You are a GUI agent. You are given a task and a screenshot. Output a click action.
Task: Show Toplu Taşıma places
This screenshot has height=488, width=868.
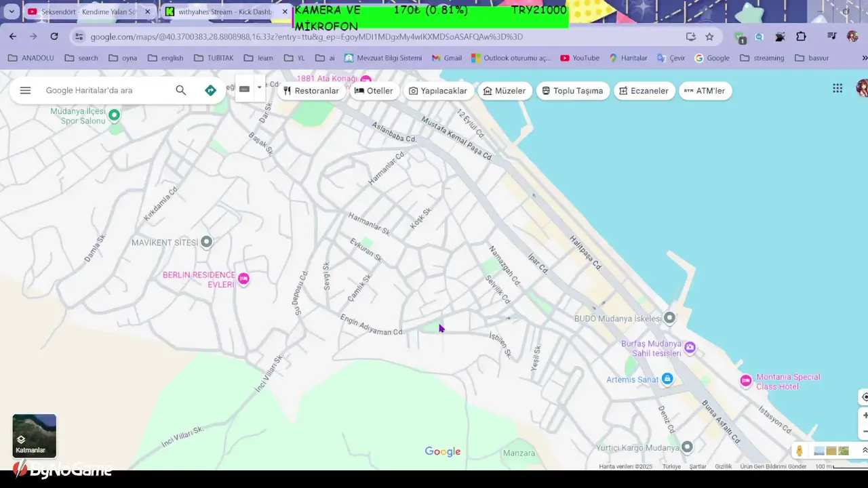572,91
